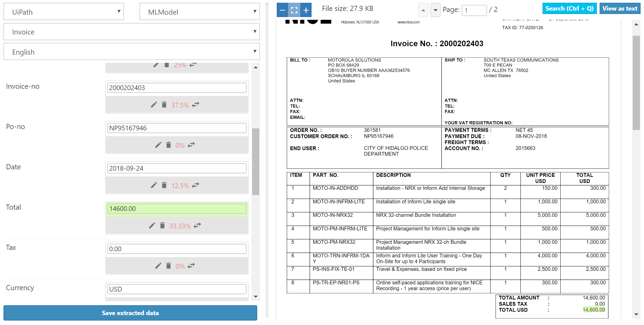
Task: Edit the Date field with pencil icon
Action: click(154, 185)
